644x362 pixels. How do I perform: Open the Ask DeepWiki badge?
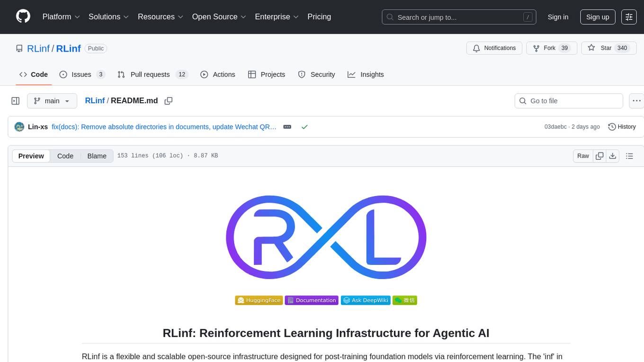click(366, 300)
